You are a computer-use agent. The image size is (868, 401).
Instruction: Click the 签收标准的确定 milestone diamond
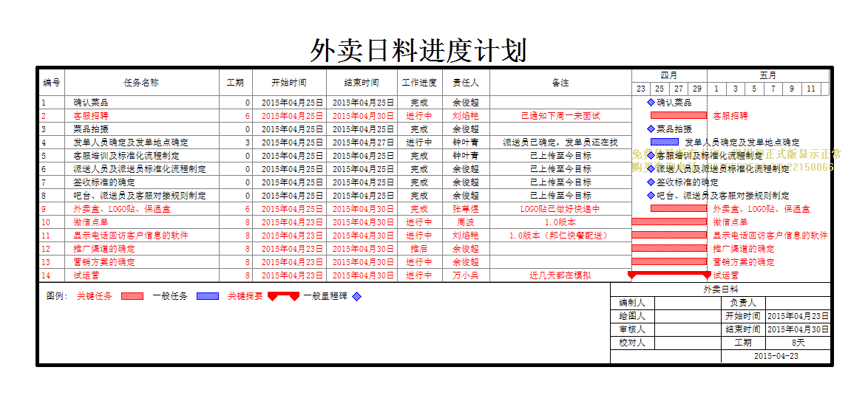651,182
